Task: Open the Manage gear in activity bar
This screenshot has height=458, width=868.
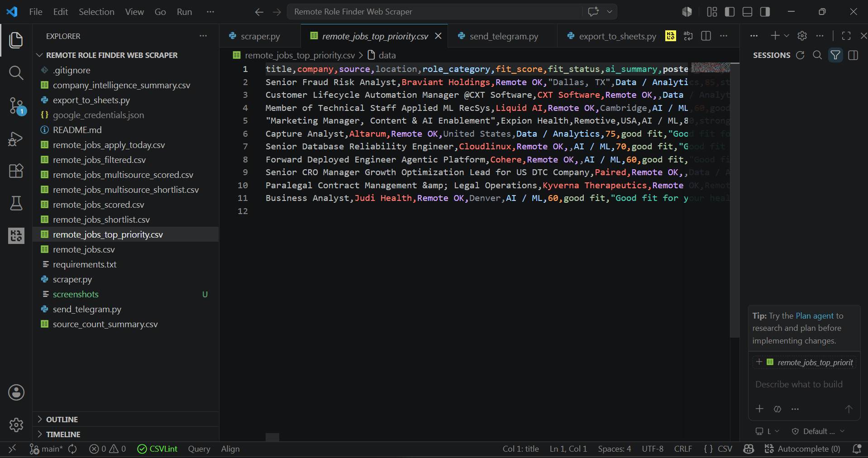Action: coord(16,425)
